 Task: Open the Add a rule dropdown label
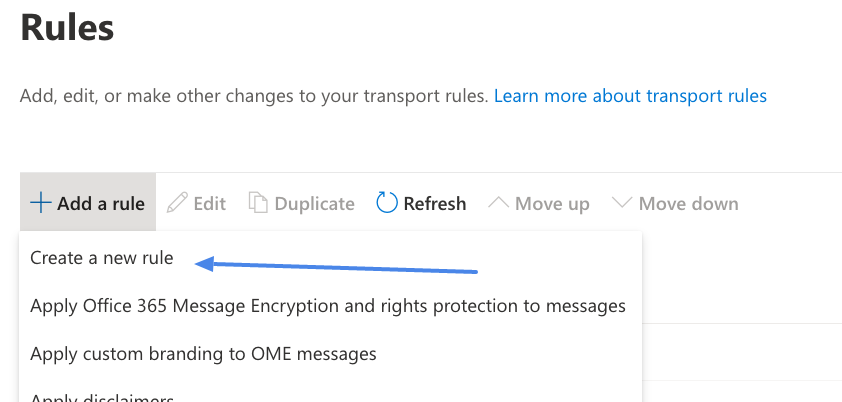coord(101,204)
